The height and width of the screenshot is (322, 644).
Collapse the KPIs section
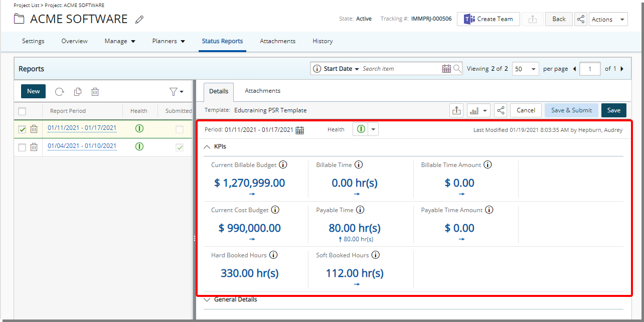(x=207, y=146)
